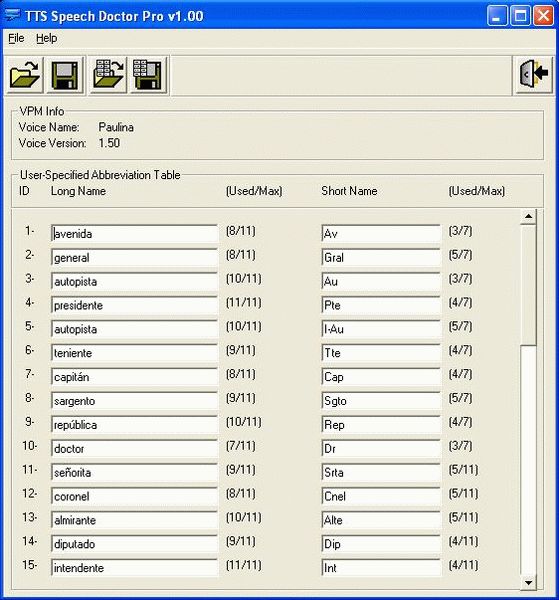
Task: Click the 'Int' short name field
Action: coord(381,567)
